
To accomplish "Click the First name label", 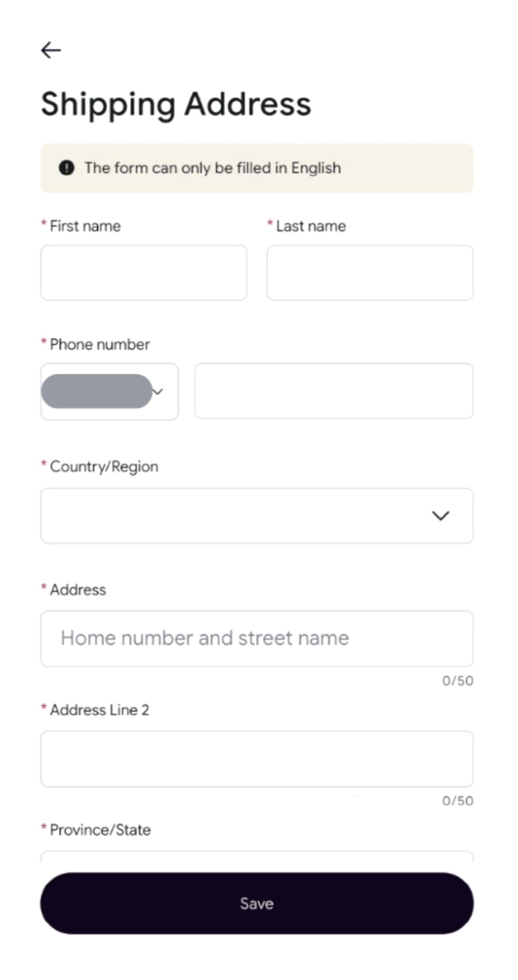I will pyautogui.click(x=85, y=226).
